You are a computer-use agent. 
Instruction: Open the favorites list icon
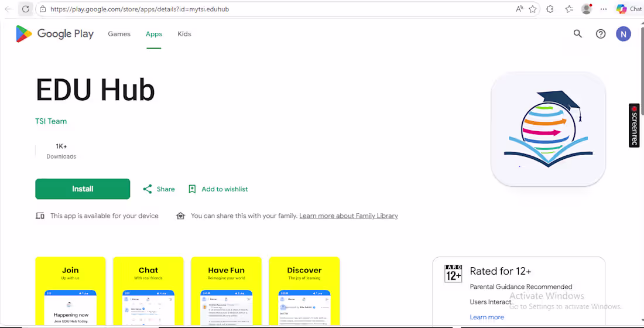[x=569, y=9]
